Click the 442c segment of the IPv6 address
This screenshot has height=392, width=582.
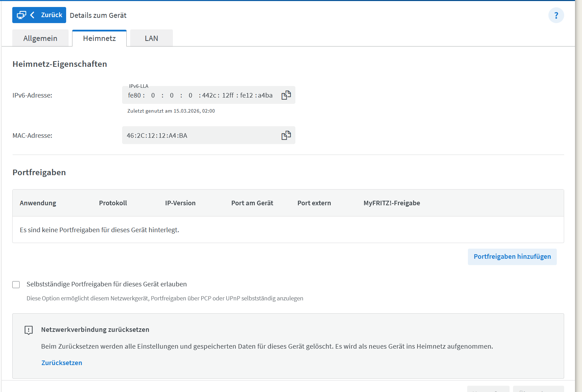(x=209, y=95)
